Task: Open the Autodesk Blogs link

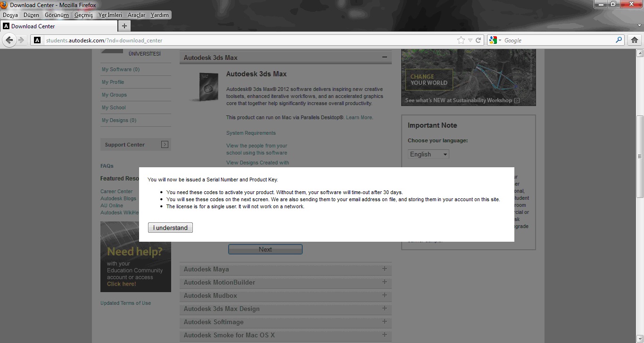Action: [x=118, y=198]
